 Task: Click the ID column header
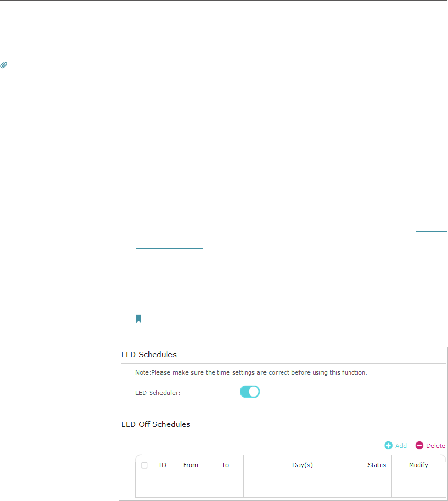point(163,465)
